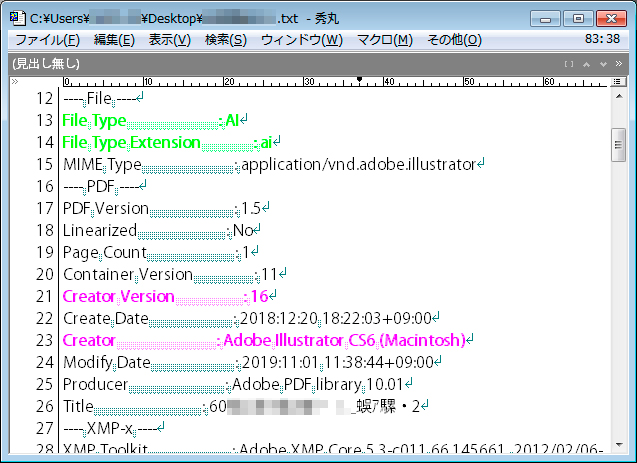Click 'Title' label on line 26

pyautogui.click(x=78, y=406)
